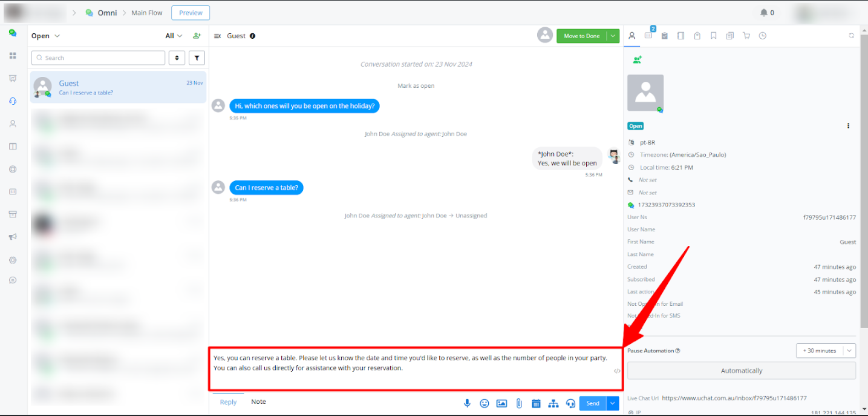Click the conversation Search field
This screenshot has height=416, width=868.
[98, 58]
